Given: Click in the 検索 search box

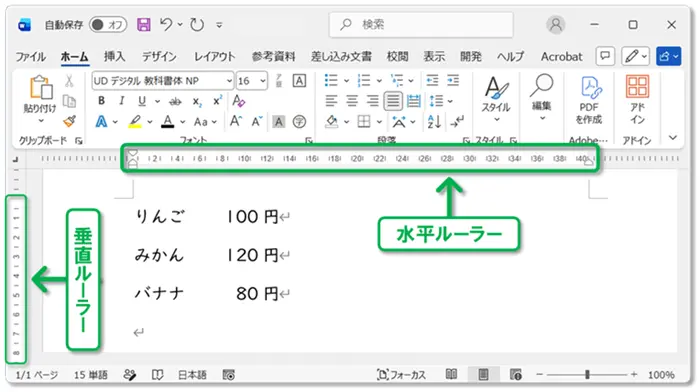Looking at the screenshot, I should click(421, 25).
